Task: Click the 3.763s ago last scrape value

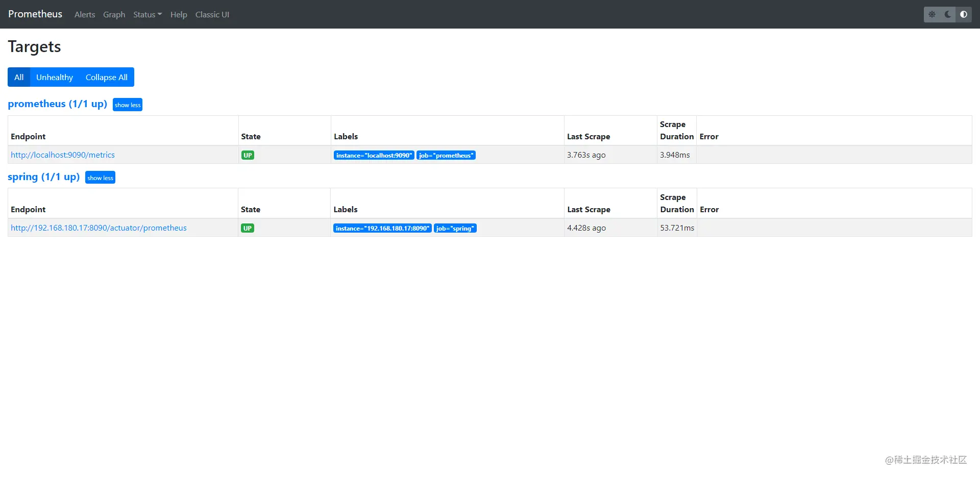Action: pyautogui.click(x=586, y=155)
